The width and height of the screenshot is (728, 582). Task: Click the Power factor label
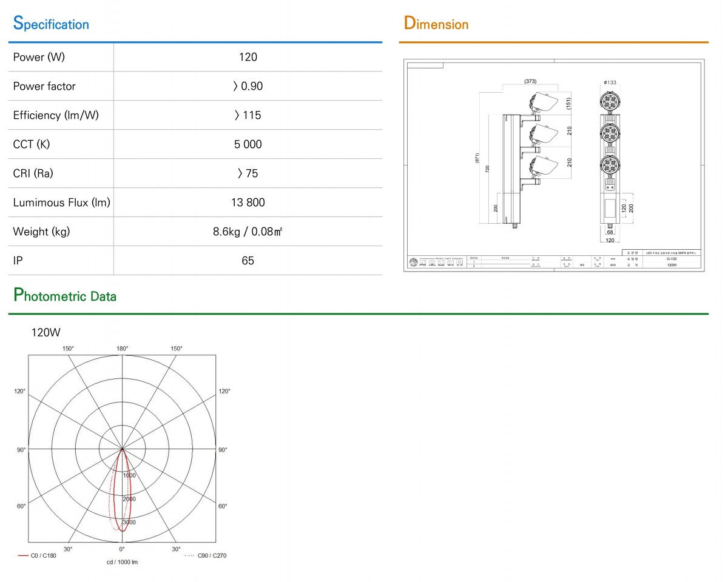pyautogui.click(x=44, y=86)
